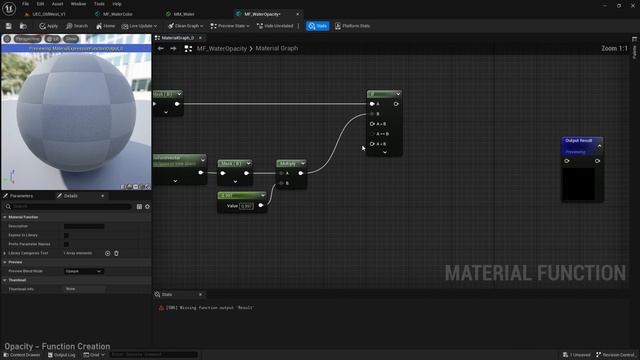Close the Stats panel tab
Image resolution: width=640 pixels, height=360 pixels.
tap(200, 294)
